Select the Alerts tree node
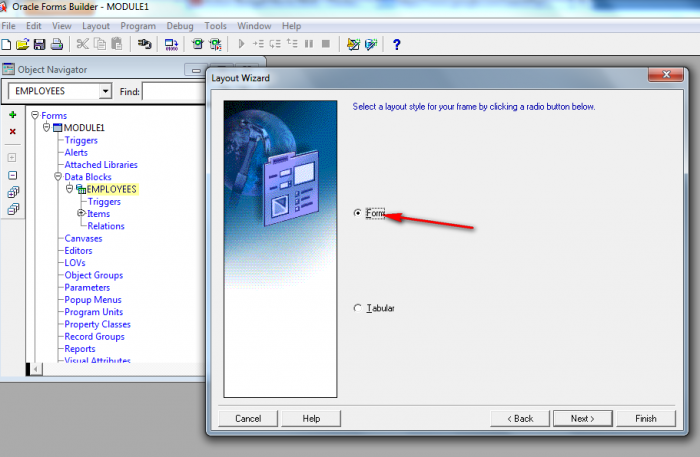 pos(76,153)
